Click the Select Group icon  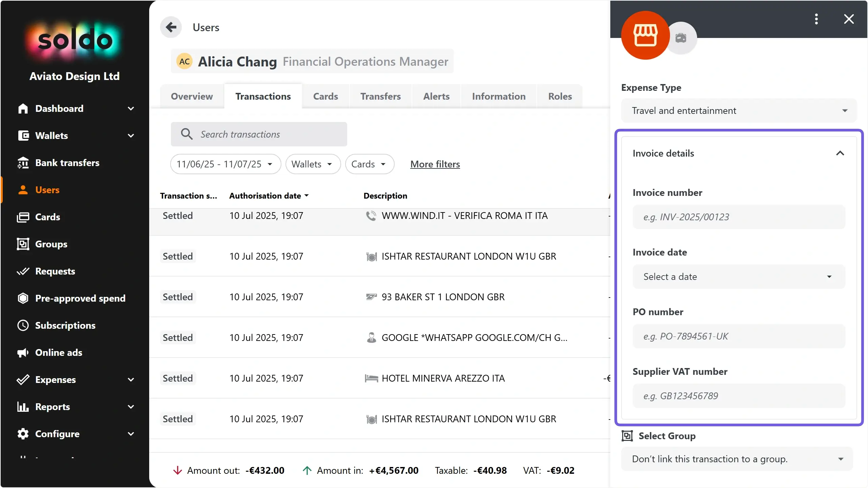627,436
